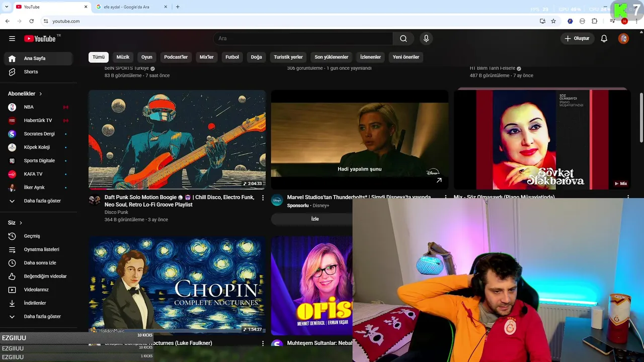Open Daha sonra izle list
This screenshot has width=644, height=362.
38,263
